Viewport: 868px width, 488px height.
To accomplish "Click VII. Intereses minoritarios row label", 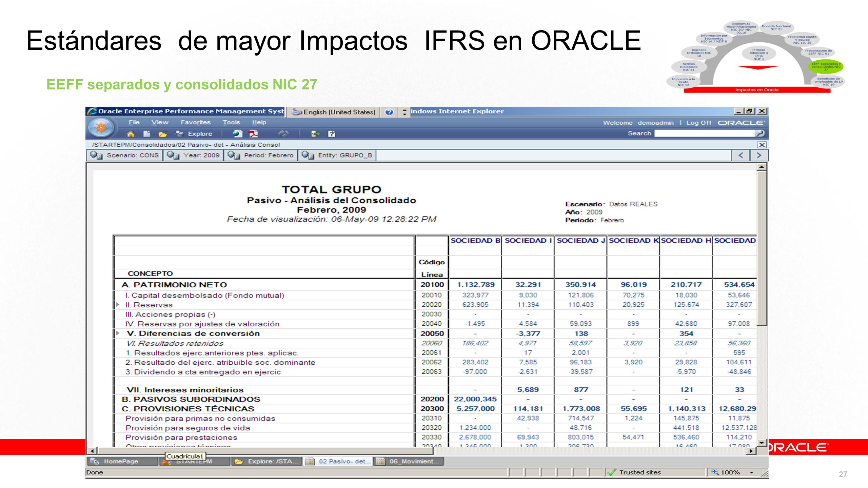I will click(185, 390).
